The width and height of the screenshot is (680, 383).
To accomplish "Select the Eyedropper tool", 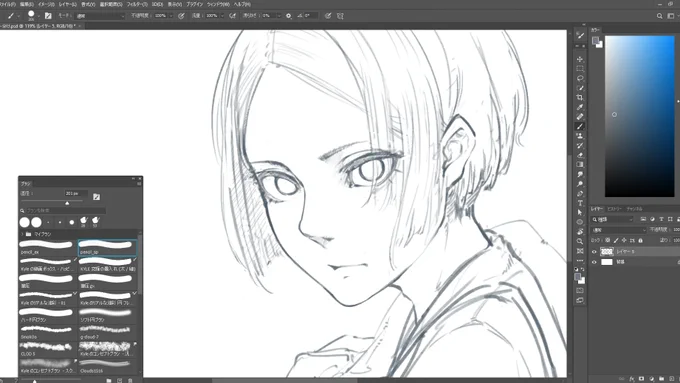I will pos(580,107).
